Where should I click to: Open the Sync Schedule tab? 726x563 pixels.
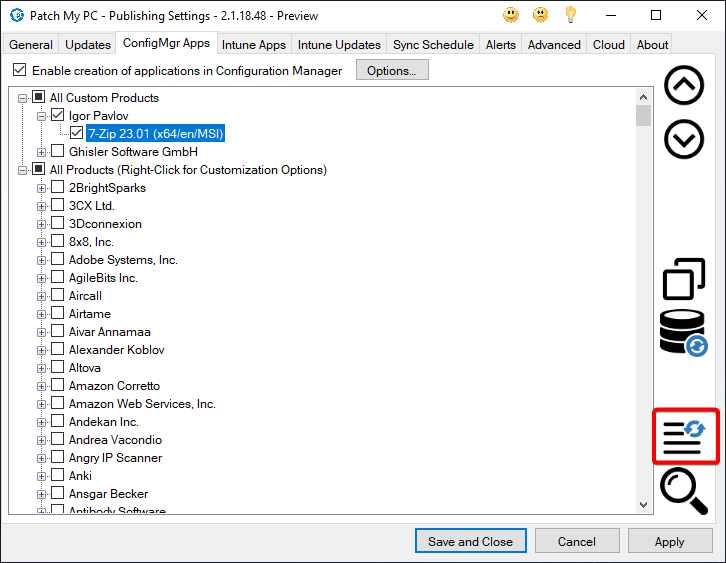tap(434, 45)
